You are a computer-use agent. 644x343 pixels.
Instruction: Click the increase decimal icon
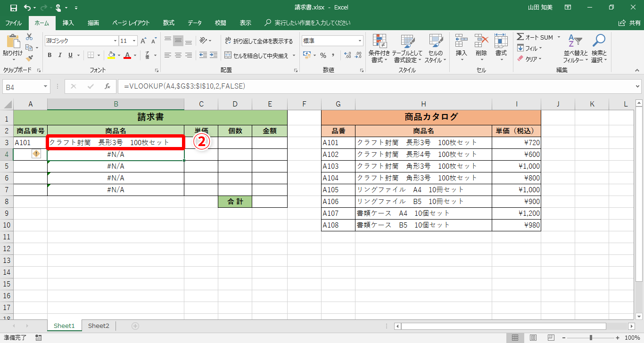coord(347,55)
